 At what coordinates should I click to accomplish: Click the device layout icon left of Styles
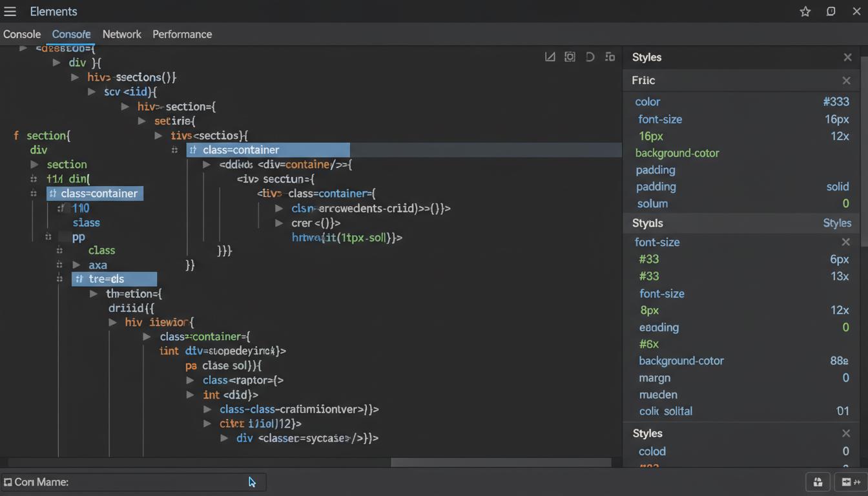click(610, 57)
